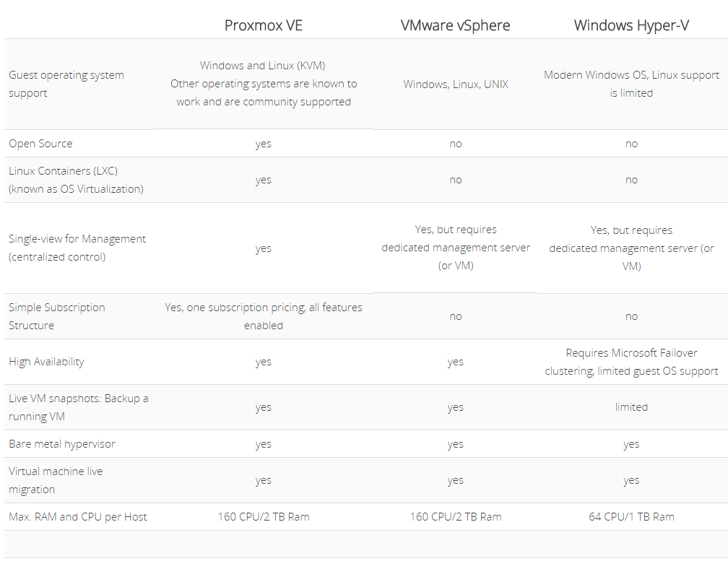Click the Modern Windows OS support cell
The image size is (728, 561).
[x=631, y=84]
